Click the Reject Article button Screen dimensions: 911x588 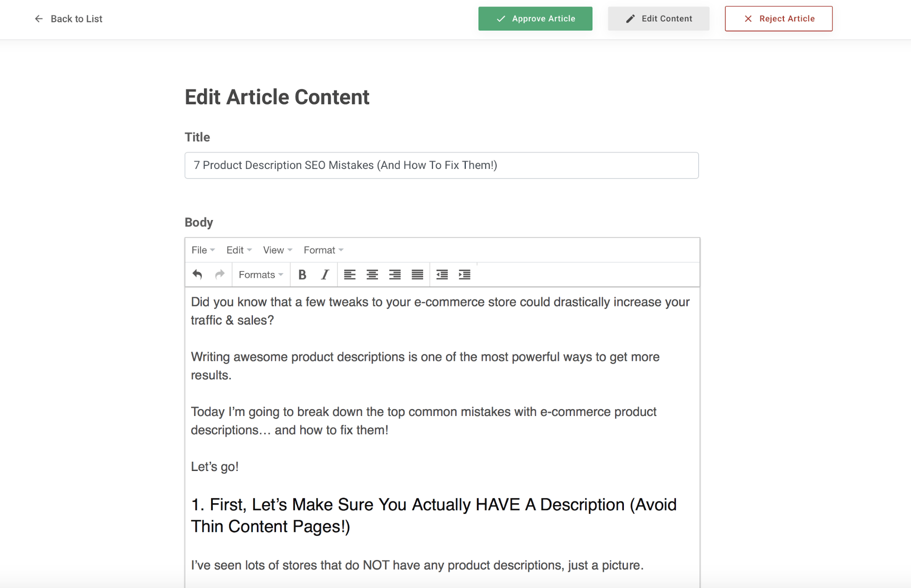[778, 19]
